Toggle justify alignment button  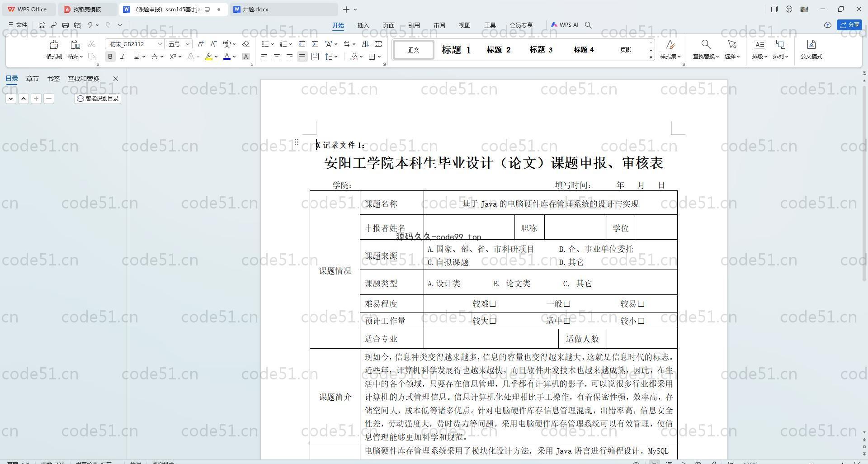[x=302, y=57]
